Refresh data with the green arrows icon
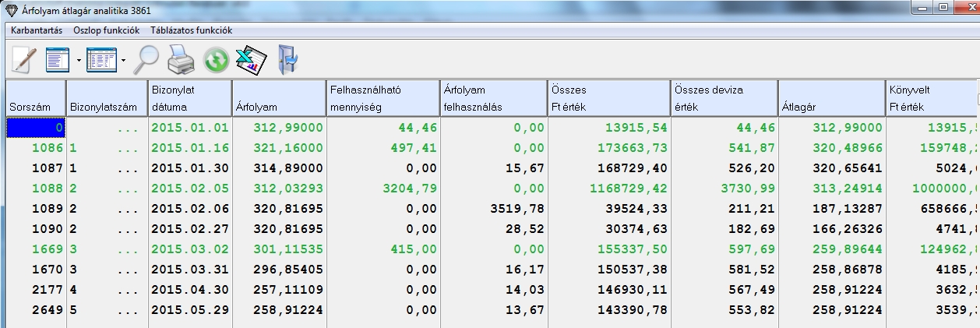Viewport: 980px width, 328px height. (215, 60)
